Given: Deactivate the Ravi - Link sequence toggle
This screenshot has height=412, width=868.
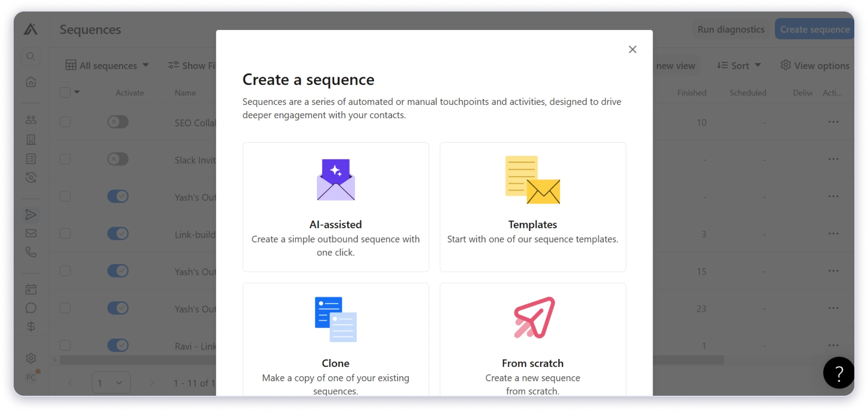Looking at the screenshot, I should (x=118, y=345).
